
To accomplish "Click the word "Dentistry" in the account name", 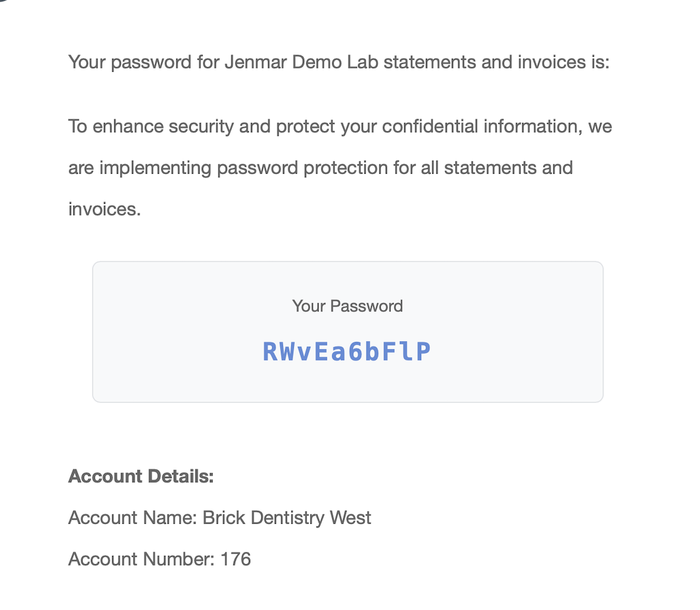I will (x=288, y=518).
